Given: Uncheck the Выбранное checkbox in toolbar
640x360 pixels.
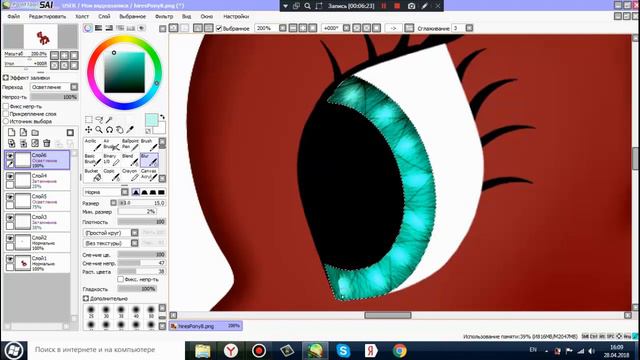Looking at the screenshot, I should pyautogui.click(x=219, y=28).
